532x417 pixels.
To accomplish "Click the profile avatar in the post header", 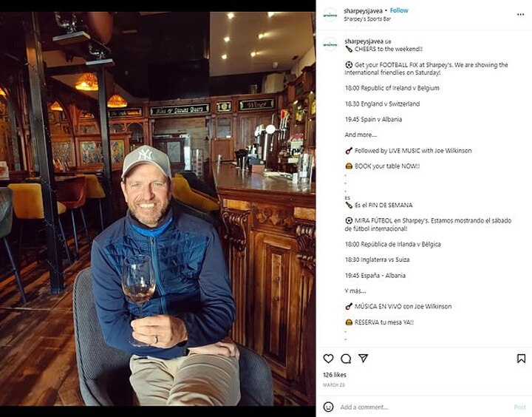I will 330,14.
